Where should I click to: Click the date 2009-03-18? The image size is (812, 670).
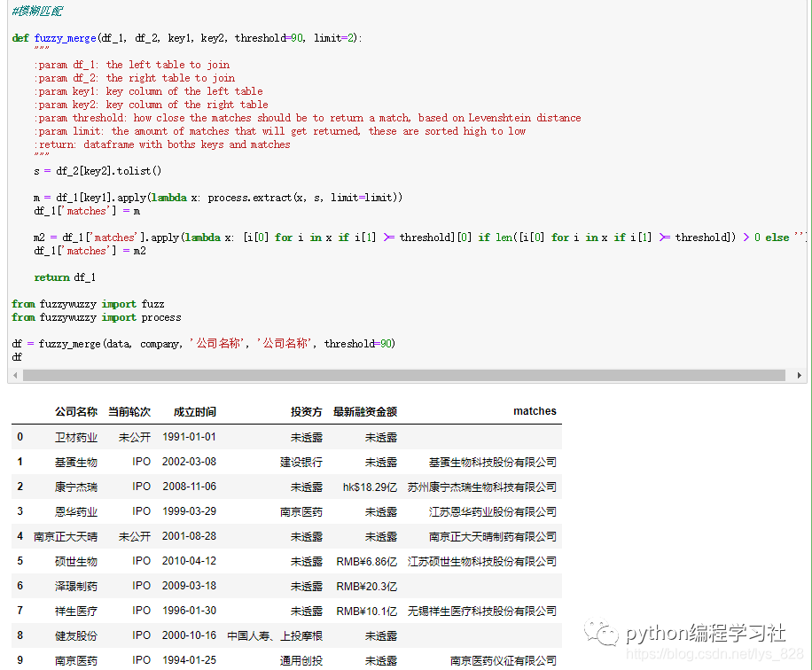pyautogui.click(x=189, y=586)
